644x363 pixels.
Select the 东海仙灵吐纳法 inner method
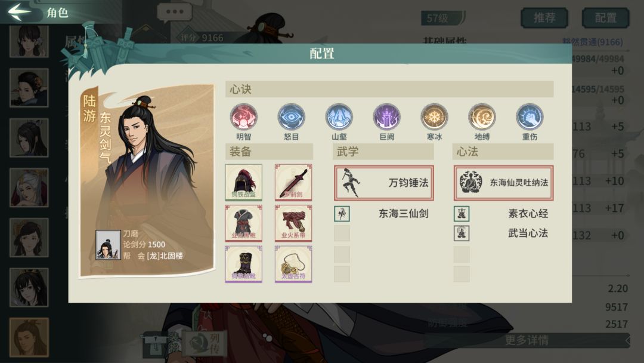(503, 183)
